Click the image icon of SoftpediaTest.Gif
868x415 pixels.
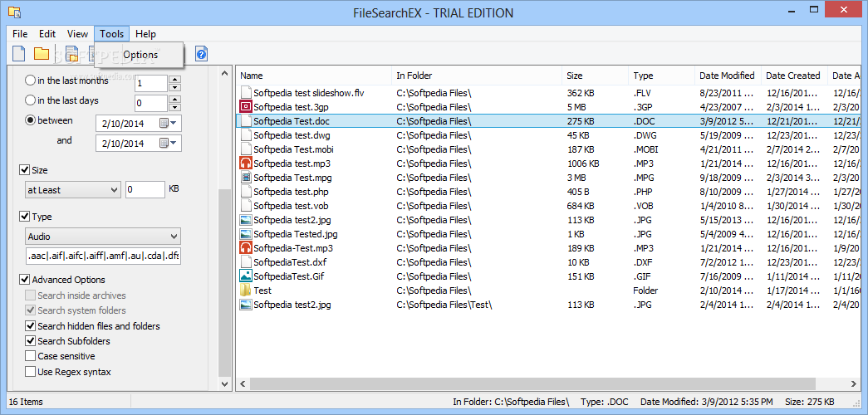tap(246, 276)
